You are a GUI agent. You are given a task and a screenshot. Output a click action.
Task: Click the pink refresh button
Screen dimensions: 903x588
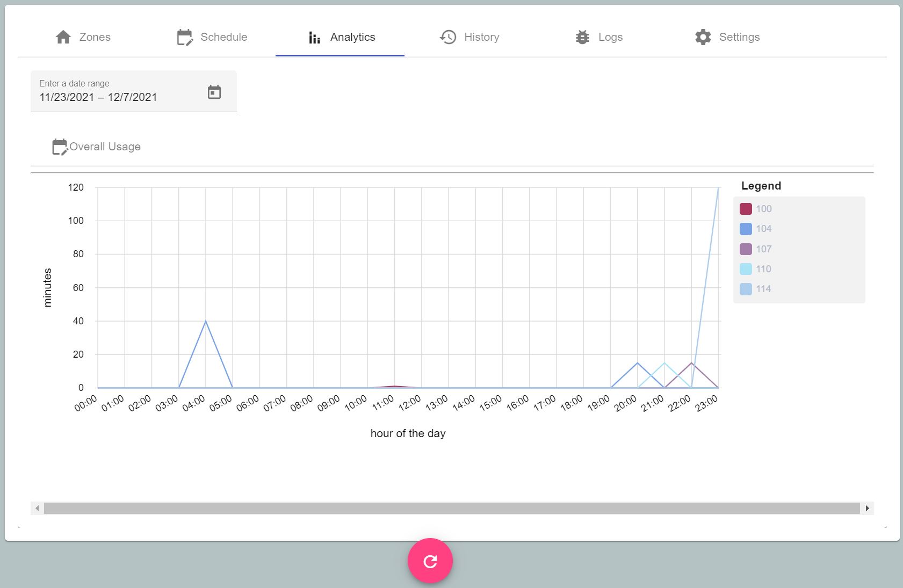click(430, 561)
